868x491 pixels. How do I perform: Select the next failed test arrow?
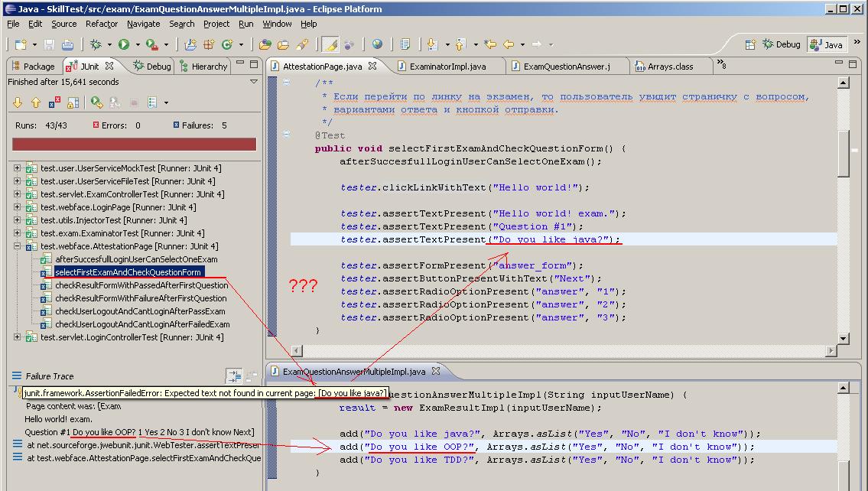click(x=17, y=102)
